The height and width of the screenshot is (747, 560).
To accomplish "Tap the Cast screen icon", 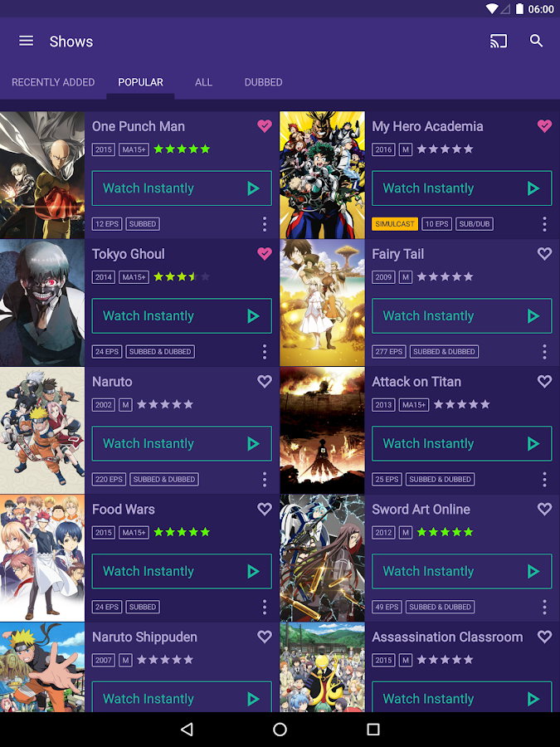I will [x=499, y=41].
